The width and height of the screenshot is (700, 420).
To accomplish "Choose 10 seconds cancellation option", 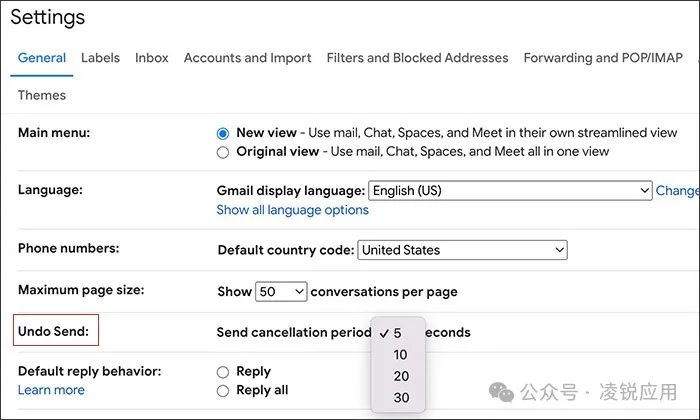I will click(x=400, y=355).
